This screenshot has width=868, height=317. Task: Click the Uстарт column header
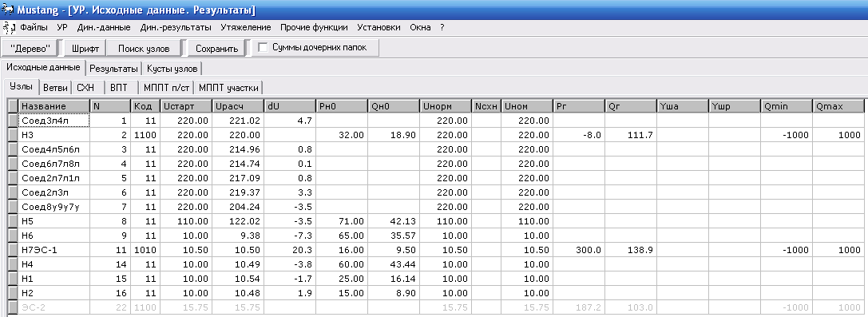click(186, 106)
